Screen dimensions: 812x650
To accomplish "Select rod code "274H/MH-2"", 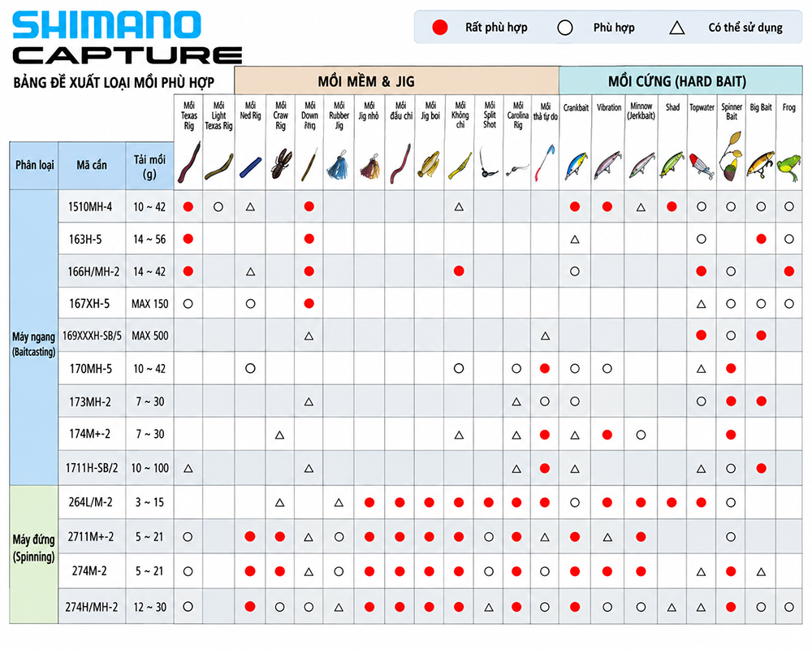I will 92,607.
